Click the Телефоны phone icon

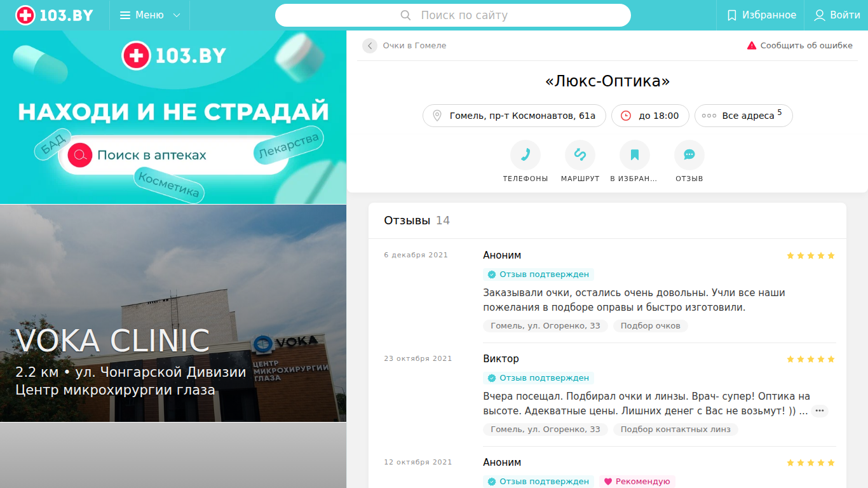[x=526, y=155]
